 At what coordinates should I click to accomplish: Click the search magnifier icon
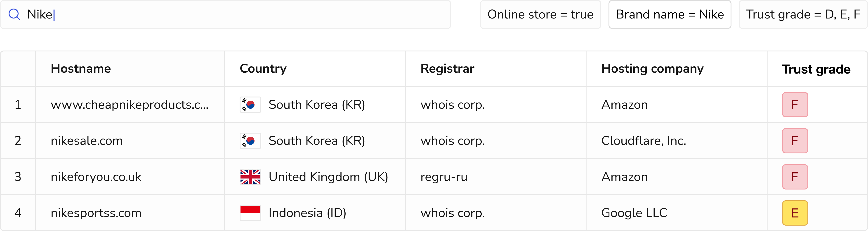tap(14, 14)
